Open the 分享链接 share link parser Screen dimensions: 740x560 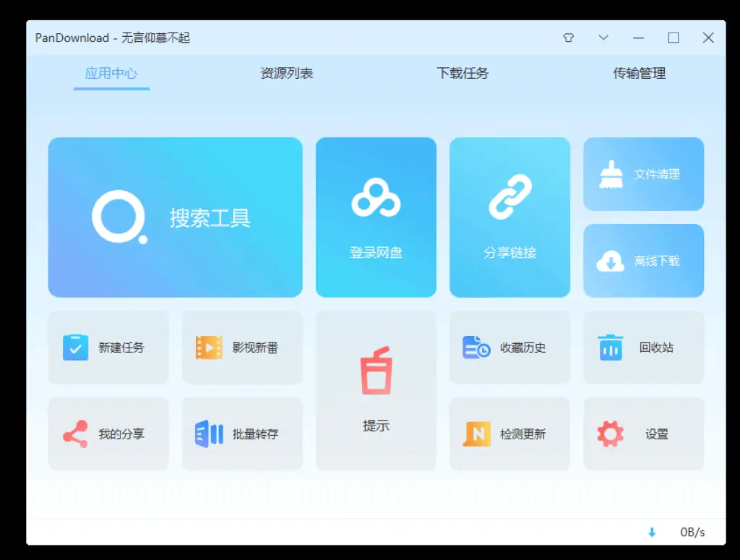(x=509, y=217)
